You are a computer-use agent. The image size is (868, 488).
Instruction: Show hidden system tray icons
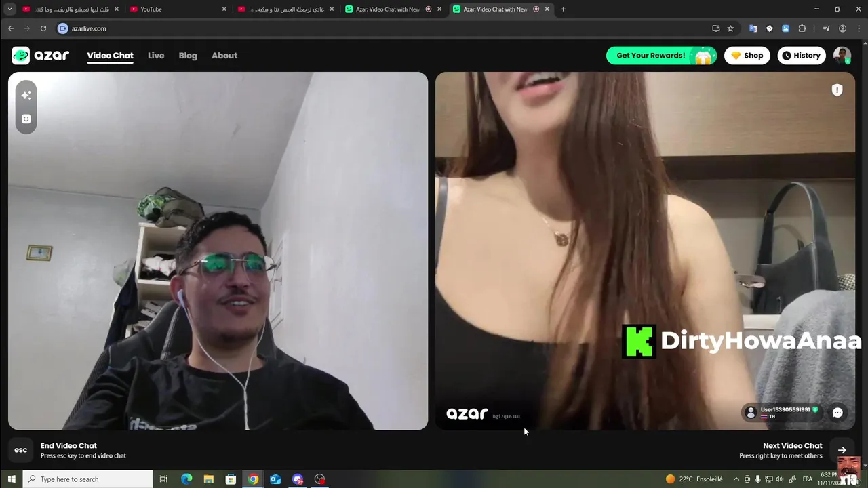tap(738, 479)
